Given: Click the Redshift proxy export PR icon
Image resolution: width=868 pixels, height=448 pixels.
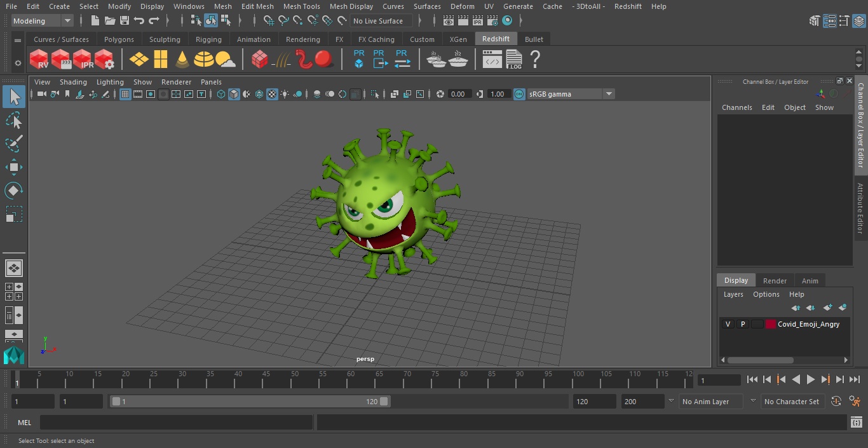Looking at the screenshot, I should pyautogui.click(x=380, y=60).
